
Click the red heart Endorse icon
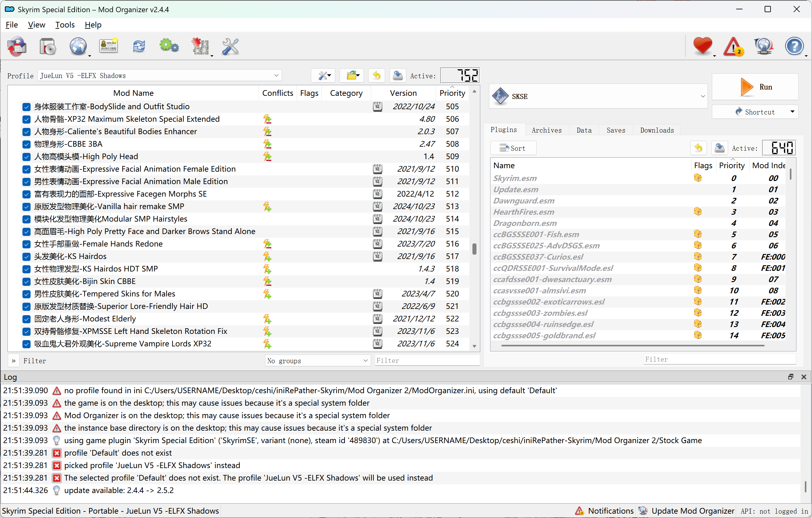[703, 46]
